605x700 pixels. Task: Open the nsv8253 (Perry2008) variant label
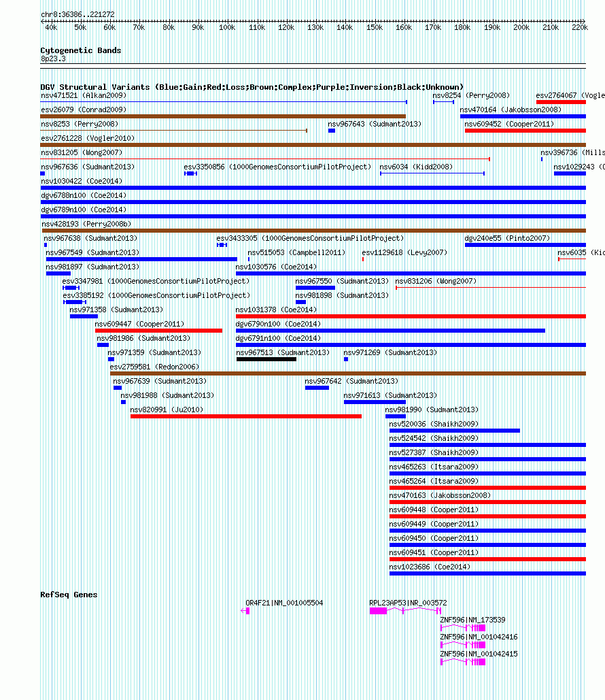pos(80,124)
